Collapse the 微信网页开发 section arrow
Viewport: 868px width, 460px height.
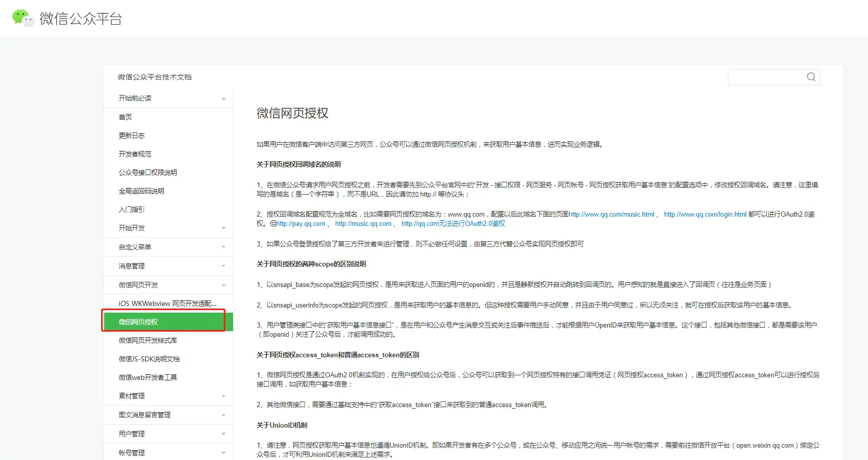pyautogui.click(x=224, y=285)
